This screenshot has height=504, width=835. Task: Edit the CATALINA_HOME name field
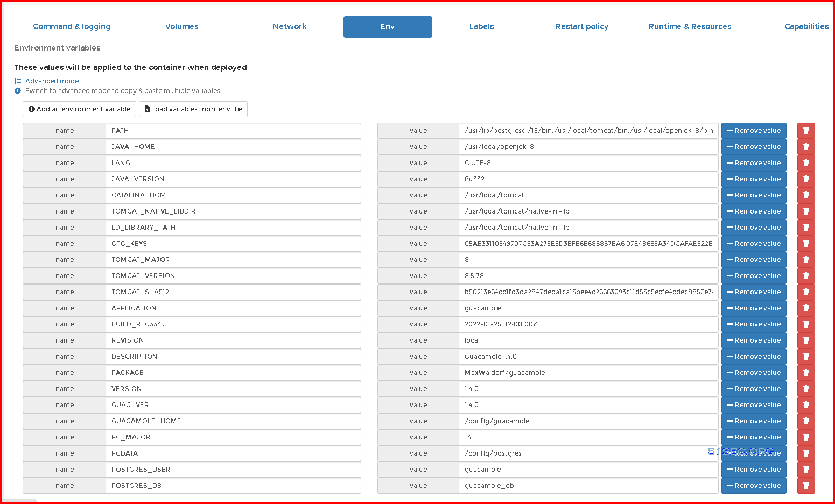(x=233, y=195)
